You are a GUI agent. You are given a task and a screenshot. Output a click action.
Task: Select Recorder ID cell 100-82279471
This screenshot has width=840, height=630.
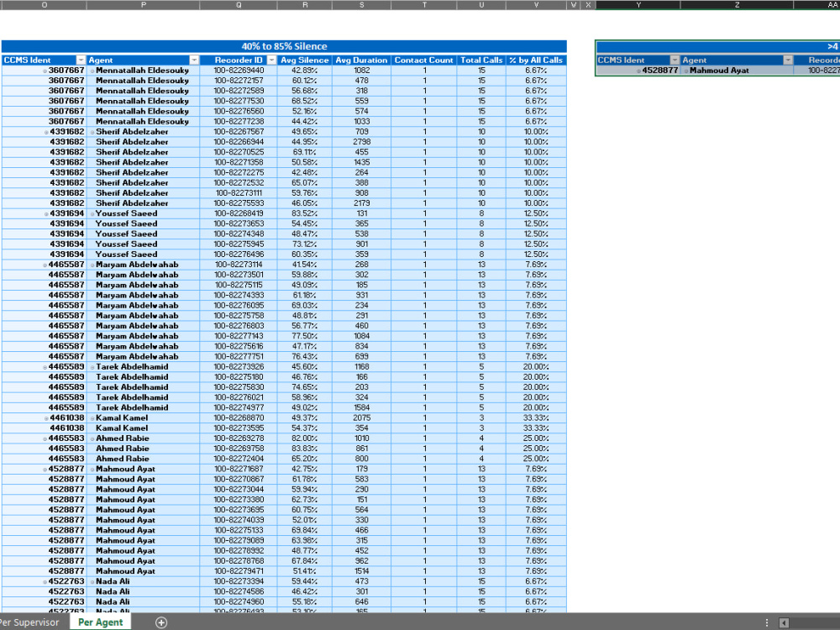(239, 571)
